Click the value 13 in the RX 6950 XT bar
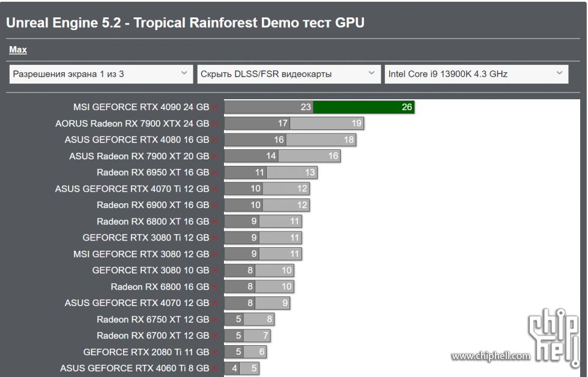588x377 pixels. [310, 173]
